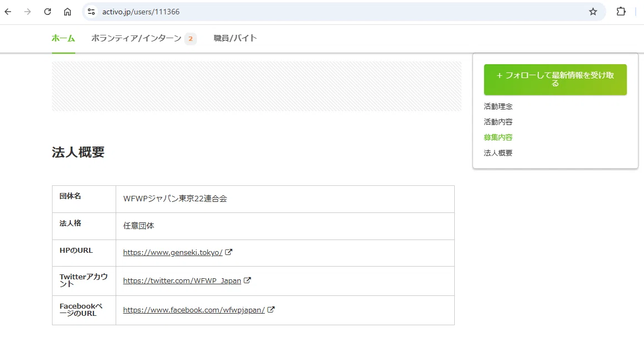
Task: Select the 任意団体 cell value
Action: pos(138,226)
